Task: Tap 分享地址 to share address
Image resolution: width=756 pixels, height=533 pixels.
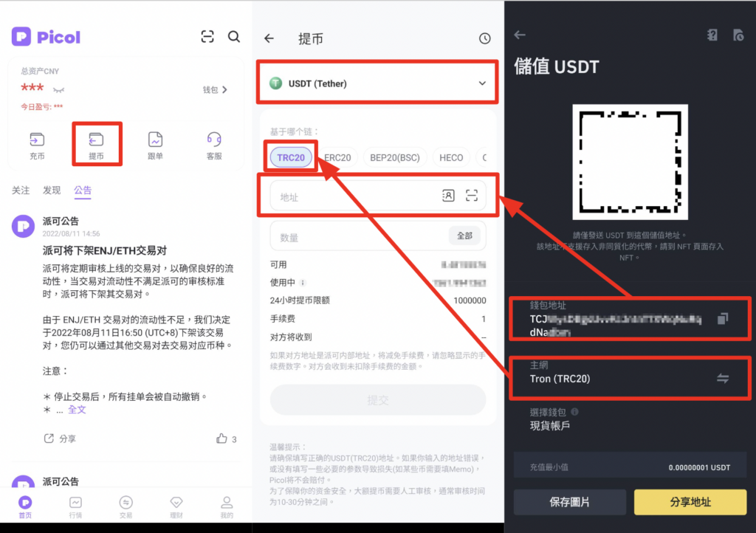Action: (x=690, y=502)
